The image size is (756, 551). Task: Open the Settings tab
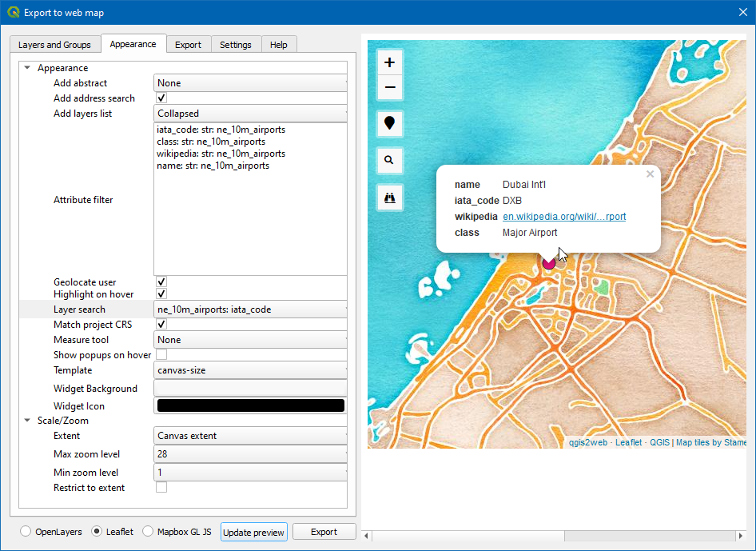(236, 45)
